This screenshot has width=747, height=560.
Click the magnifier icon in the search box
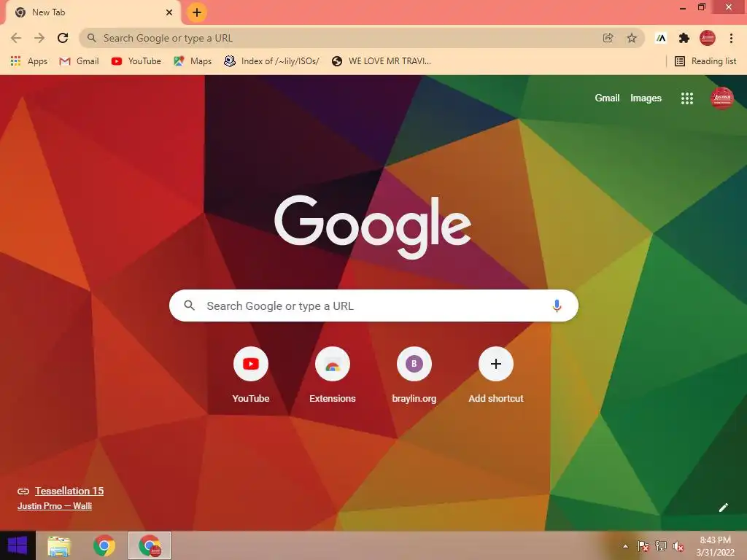click(189, 306)
